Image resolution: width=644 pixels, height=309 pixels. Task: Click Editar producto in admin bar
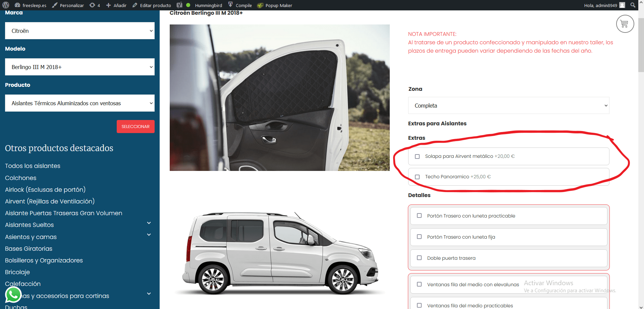(155, 5)
